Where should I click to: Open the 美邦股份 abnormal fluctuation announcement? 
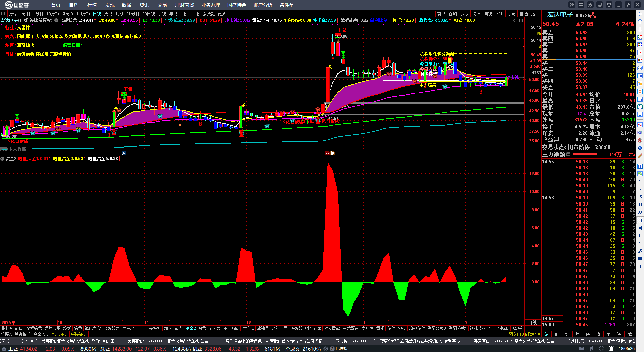pos(168,341)
